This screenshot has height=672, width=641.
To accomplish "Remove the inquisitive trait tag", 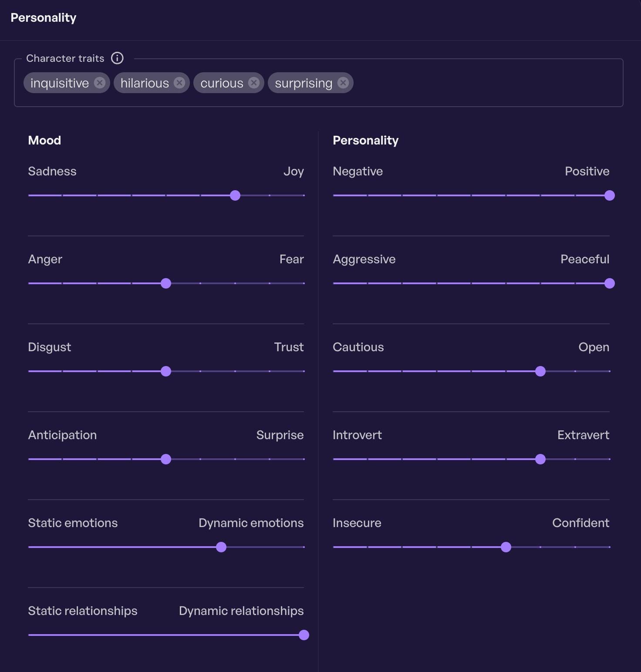I will coord(100,83).
